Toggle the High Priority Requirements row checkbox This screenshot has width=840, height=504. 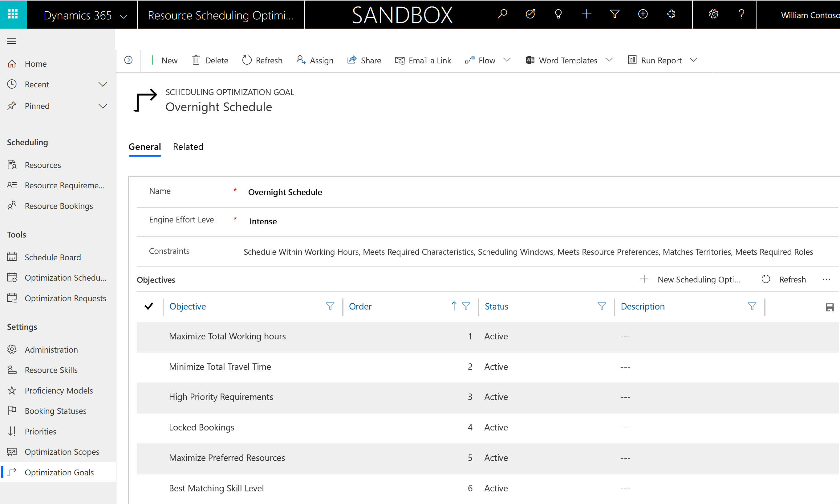tap(149, 396)
